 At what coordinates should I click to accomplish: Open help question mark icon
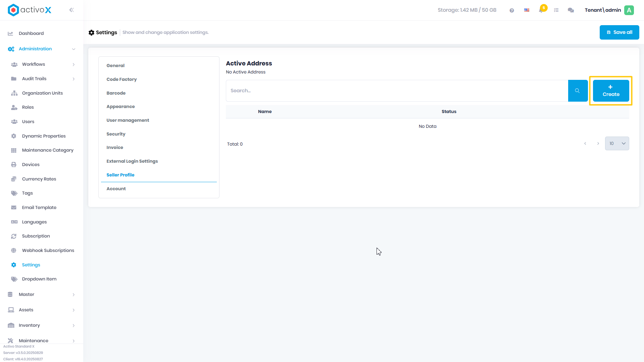pos(511,10)
